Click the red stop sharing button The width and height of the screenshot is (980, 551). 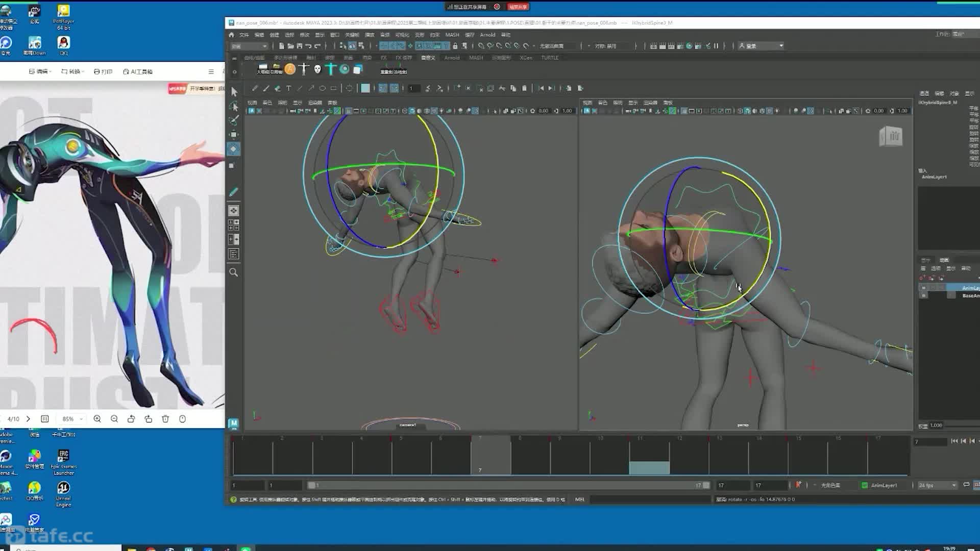518,7
